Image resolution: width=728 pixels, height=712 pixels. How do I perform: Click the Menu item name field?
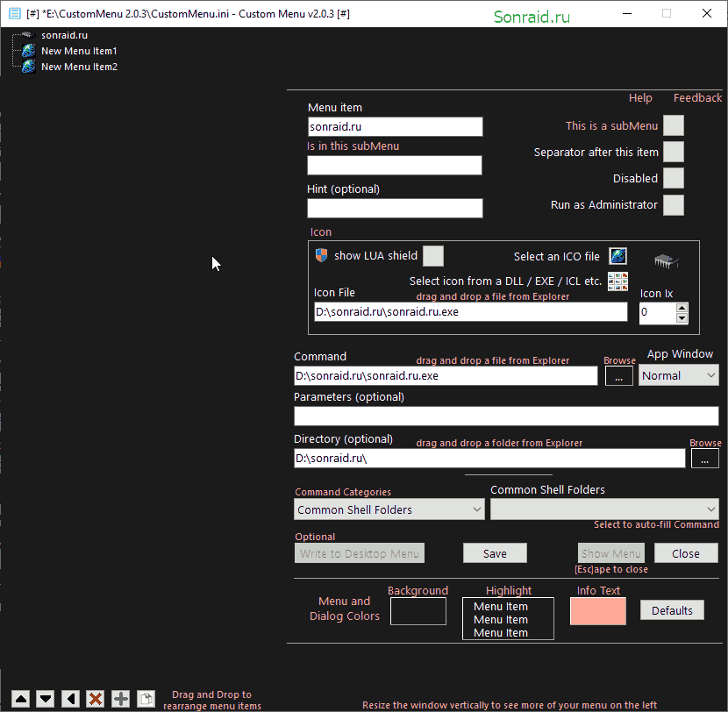coord(395,126)
